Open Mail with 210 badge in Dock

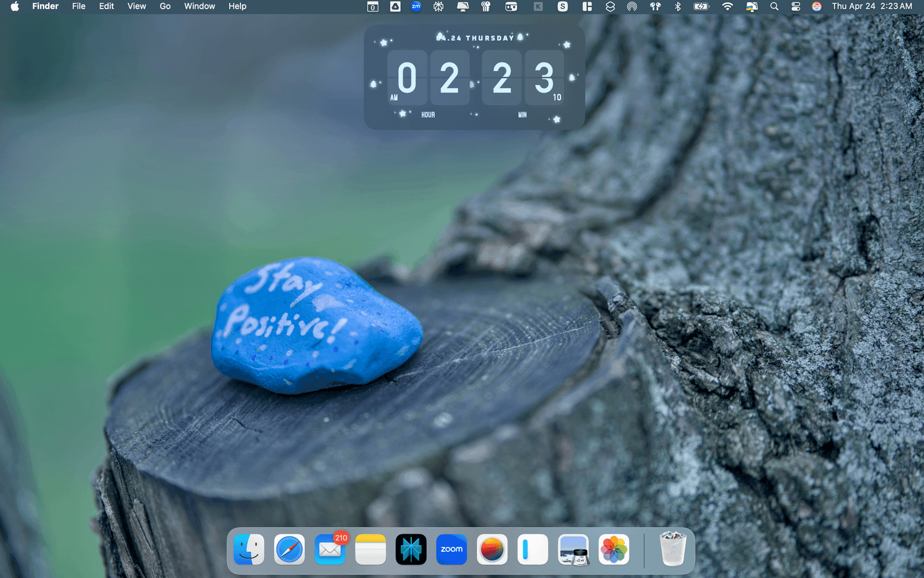pos(330,549)
